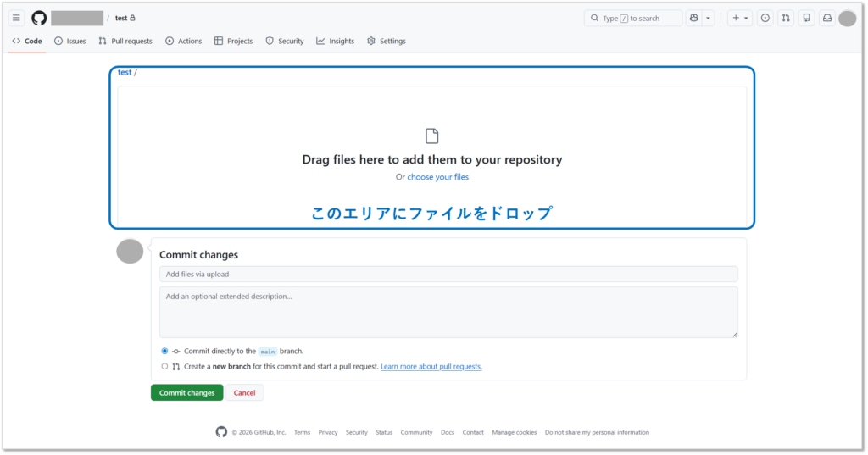Image resolution: width=868 pixels, height=455 pixels.
Task: Open the global issues icon in header
Action: [x=765, y=18]
